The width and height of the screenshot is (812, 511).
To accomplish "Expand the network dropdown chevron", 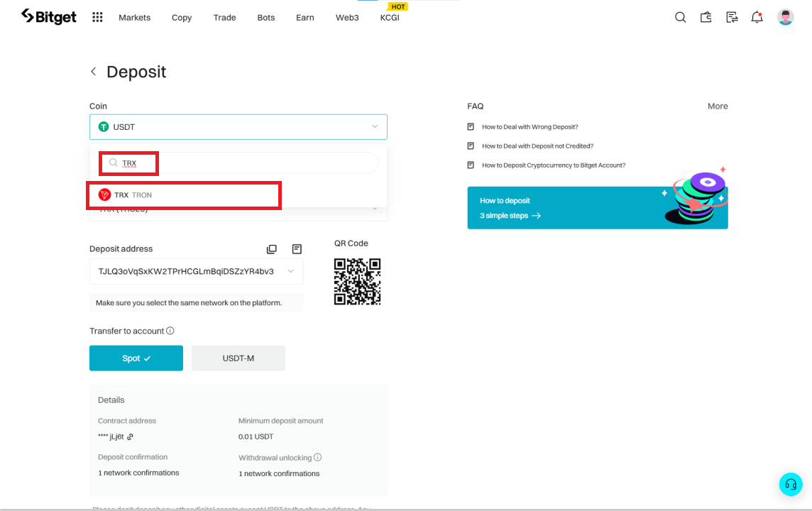I will (x=375, y=209).
